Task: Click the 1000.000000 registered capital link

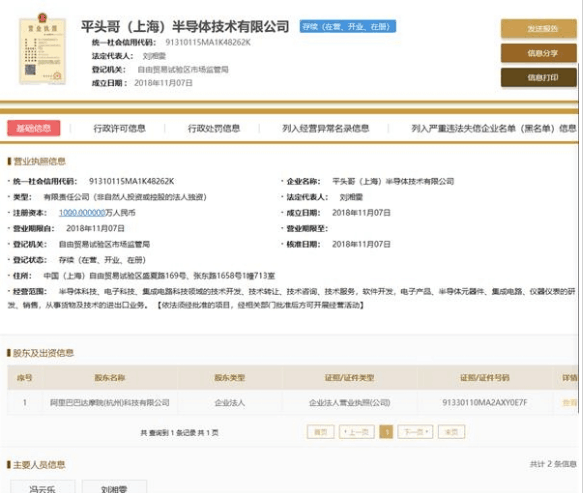Action: pyautogui.click(x=82, y=213)
